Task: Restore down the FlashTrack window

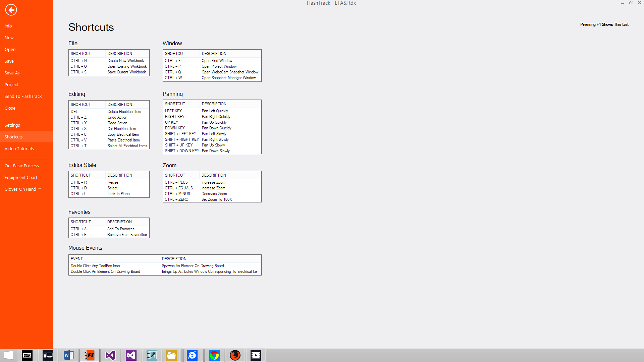Action: [x=631, y=3]
